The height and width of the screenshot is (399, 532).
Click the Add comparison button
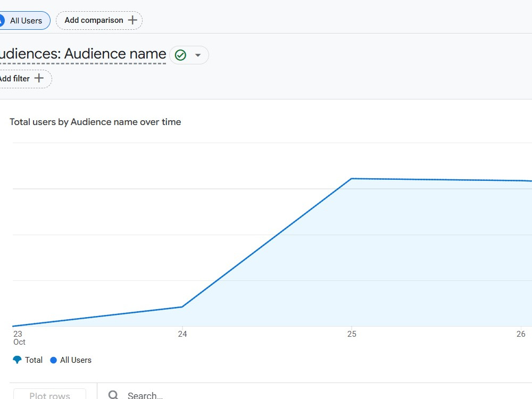[99, 20]
